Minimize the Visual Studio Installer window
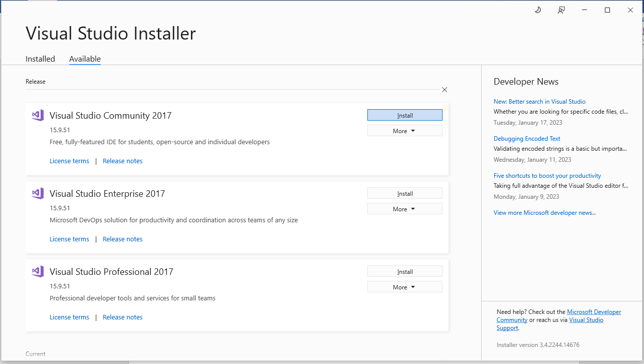This screenshot has height=364, width=644. point(584,10)
